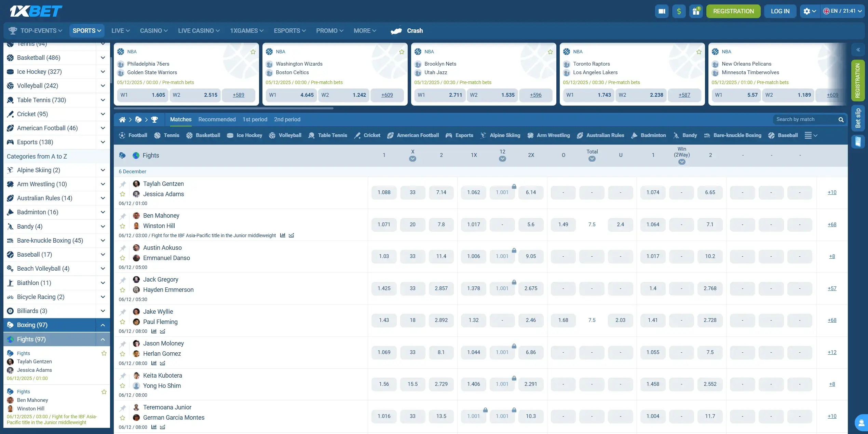This screenshot has width=868, height=434.
Task: Star the Taylah Gentzen fight in sidebar
Action: pos(104,353)
